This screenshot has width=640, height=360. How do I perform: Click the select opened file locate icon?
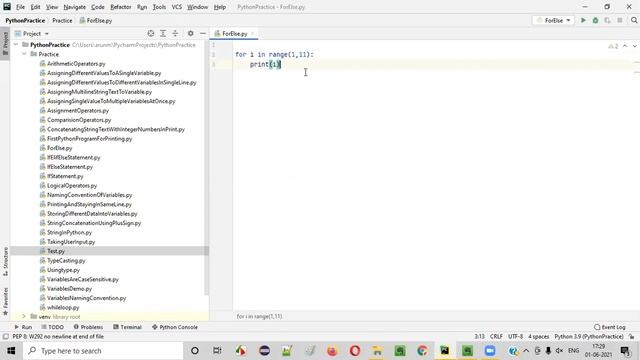(x=151, y=33)
